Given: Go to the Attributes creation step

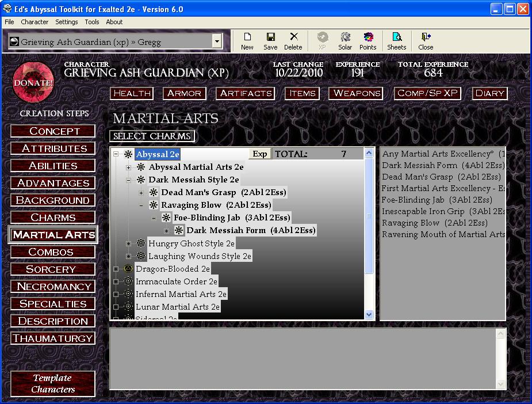Looking at the screenshot, I should (x=53, y=148).
